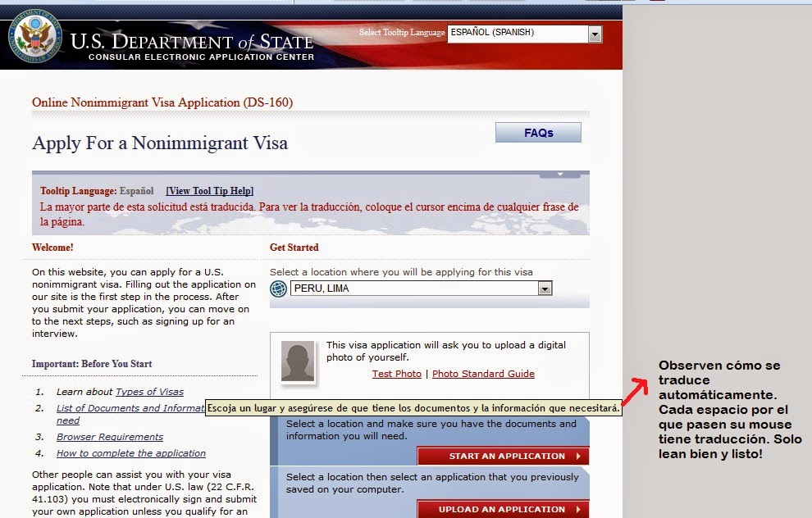This screenshot has height=518, width=812.
Task: Click View Tool Tip Help link
Action: click(x=210, y=191)
